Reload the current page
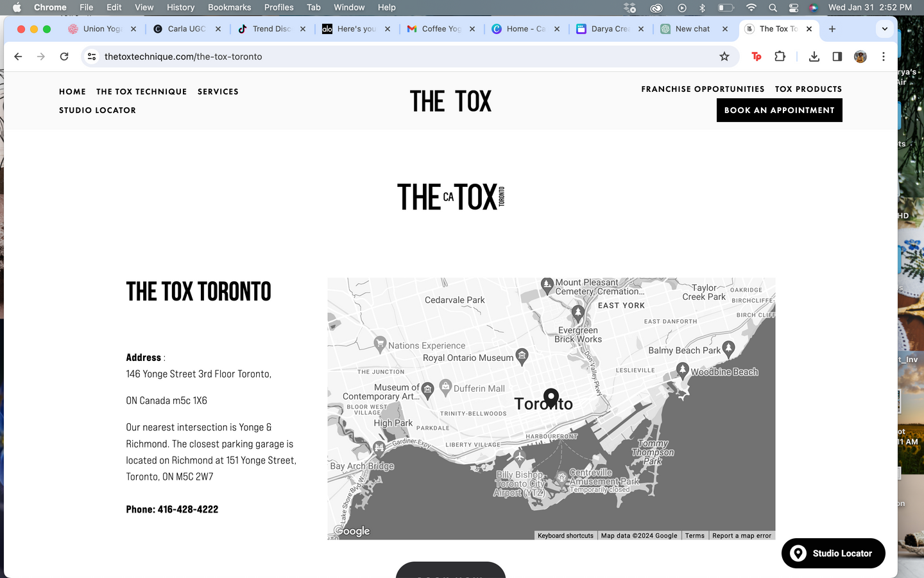Screen dimensions: 924x578 pos(64,57)
